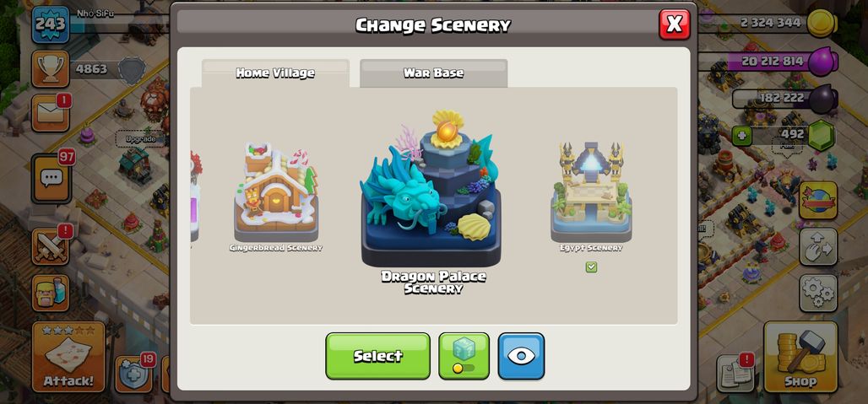Open the globe banner icon

[818, 200]
